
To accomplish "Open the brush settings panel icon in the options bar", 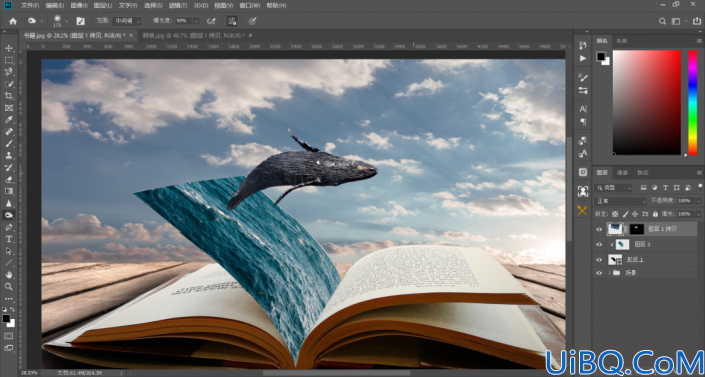I will coord(80,21).
